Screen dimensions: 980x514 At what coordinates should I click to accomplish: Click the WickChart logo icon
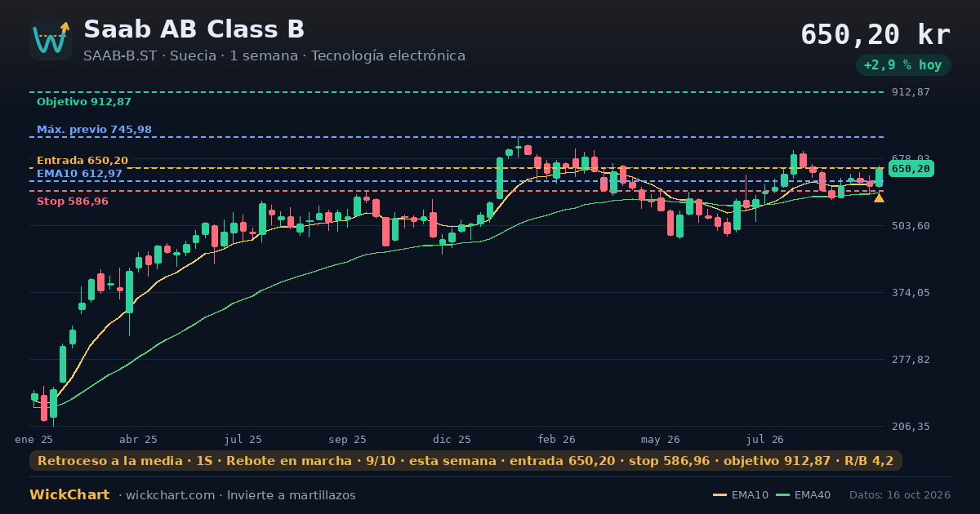click(51, 39)
